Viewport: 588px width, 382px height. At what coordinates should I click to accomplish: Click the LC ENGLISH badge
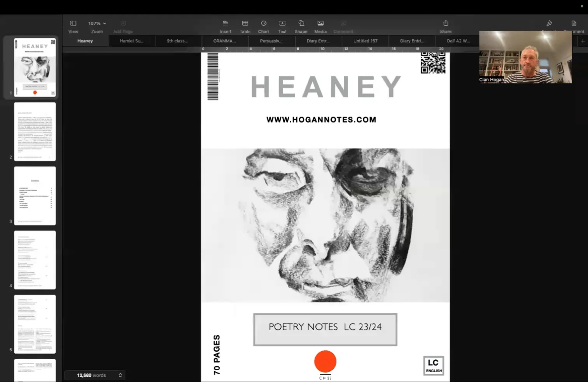tap(434, 366)
